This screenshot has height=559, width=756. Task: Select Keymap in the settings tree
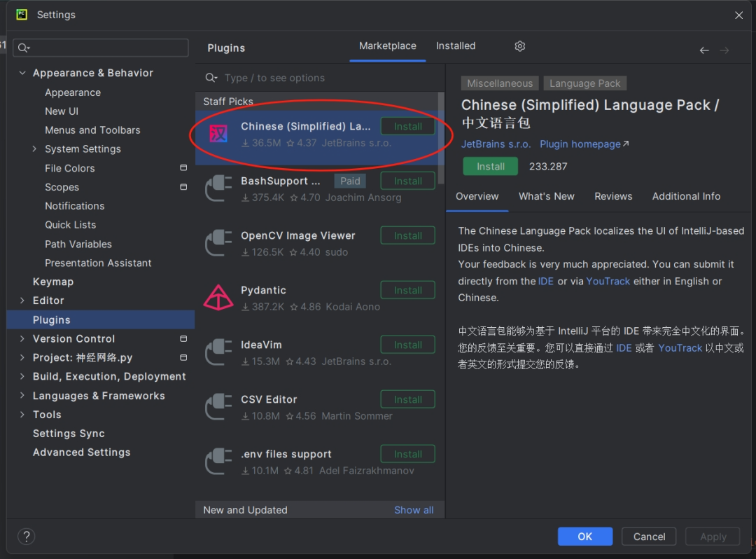click(53, 281)
